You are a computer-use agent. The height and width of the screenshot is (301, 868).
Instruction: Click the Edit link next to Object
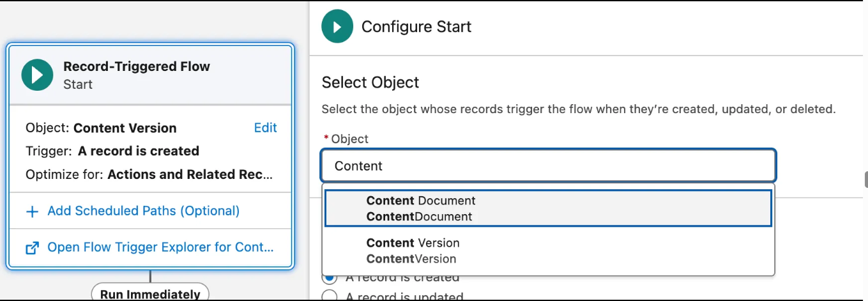[265, 128]
